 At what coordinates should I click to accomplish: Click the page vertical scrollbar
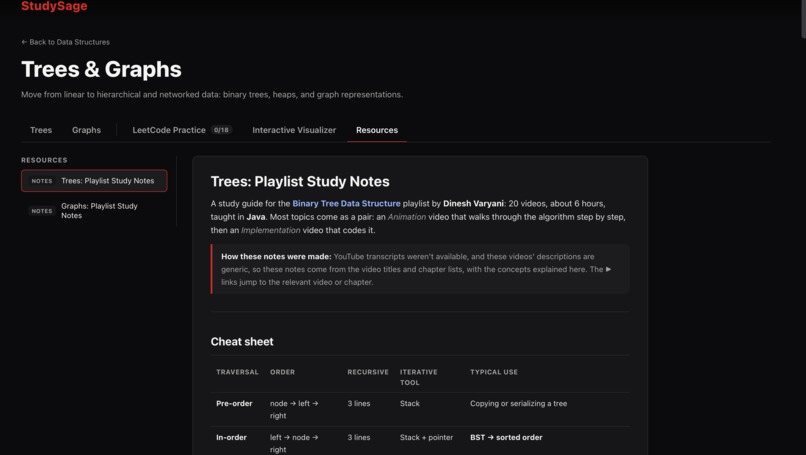tap(803, 20)
